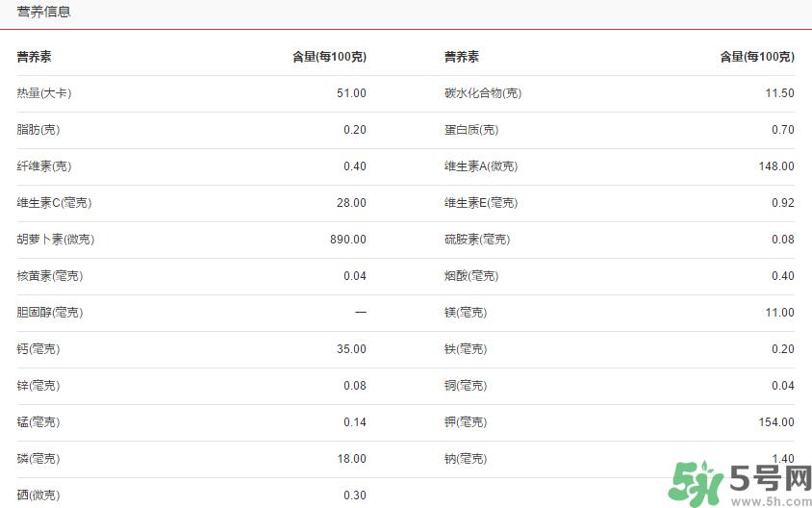This screenshot has height=508, width=812.
Task: Select the 磷(毫克) label
Action: [38, 459]
